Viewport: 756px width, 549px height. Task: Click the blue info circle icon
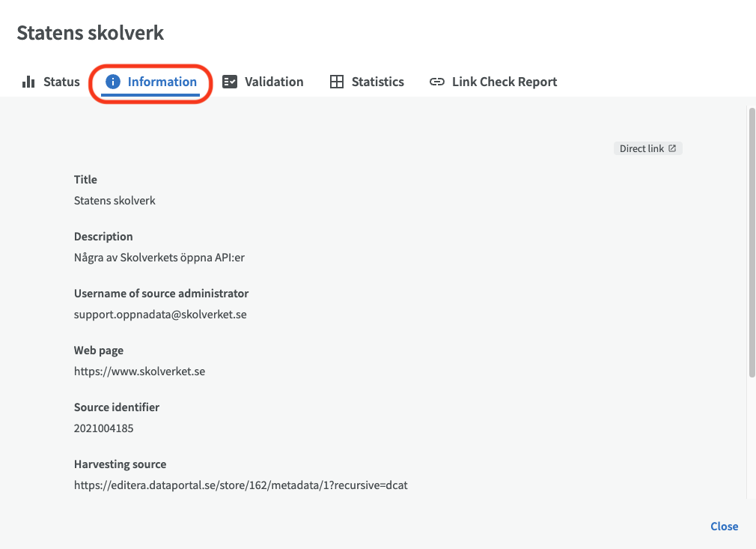tap(113, 82)
